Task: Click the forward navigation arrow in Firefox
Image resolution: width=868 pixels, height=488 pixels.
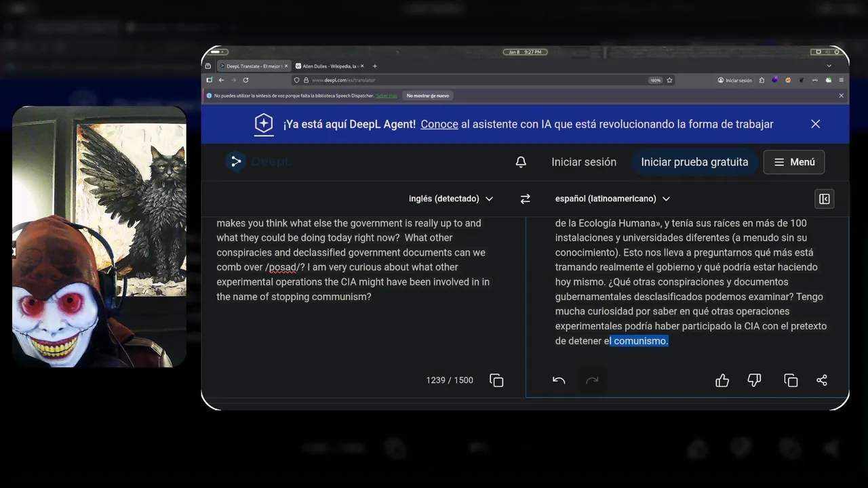Action: click(x=233, y=80)
